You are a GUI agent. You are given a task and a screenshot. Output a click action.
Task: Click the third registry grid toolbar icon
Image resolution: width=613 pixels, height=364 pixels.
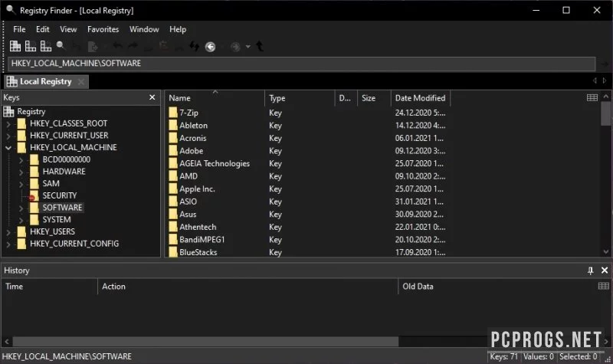[x=46, y=46]
